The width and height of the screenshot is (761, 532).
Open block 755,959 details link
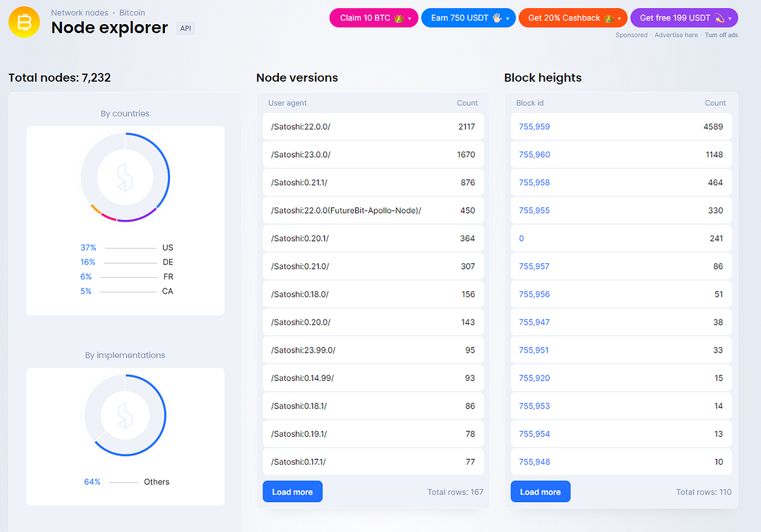coord(535,126)
